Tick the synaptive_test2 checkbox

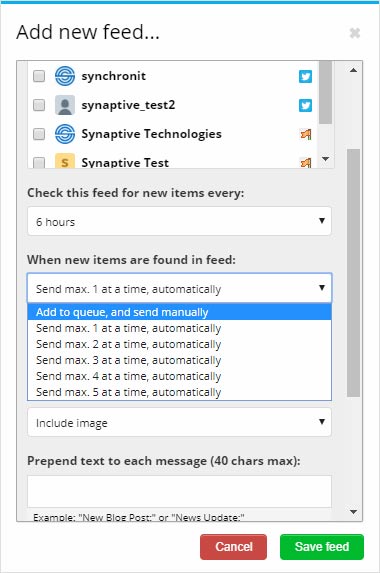pyautogui.click(x=39, y=105)
